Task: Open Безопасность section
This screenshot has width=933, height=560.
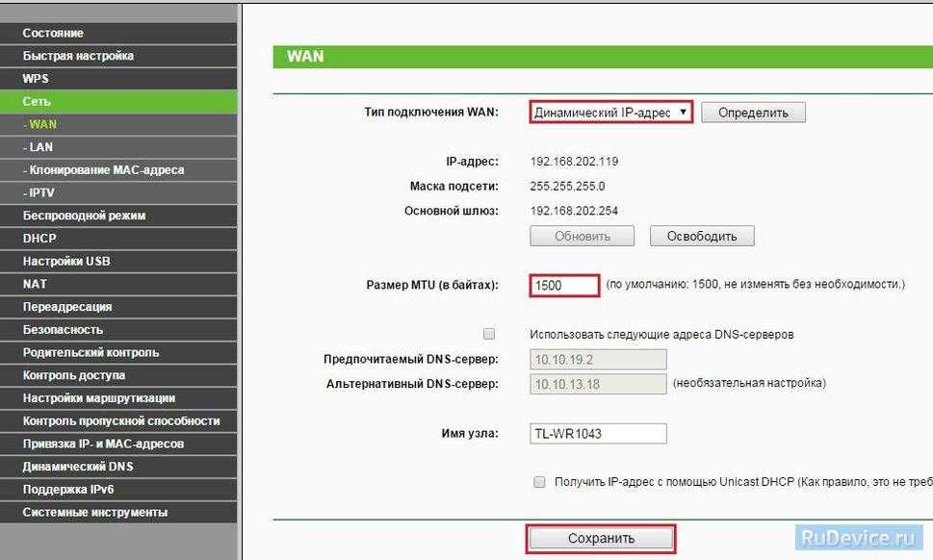Action: point(118,329)
